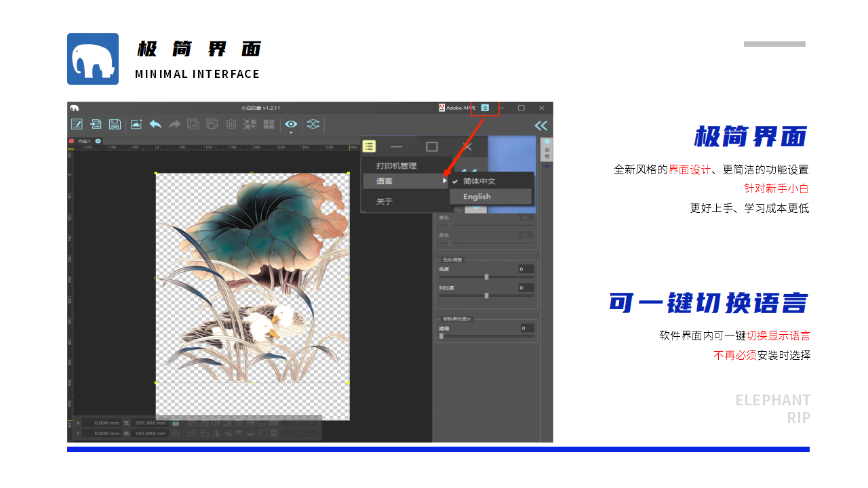Toggle the aspect ratio lock icon
868x488 pixels.
[176, 423]
